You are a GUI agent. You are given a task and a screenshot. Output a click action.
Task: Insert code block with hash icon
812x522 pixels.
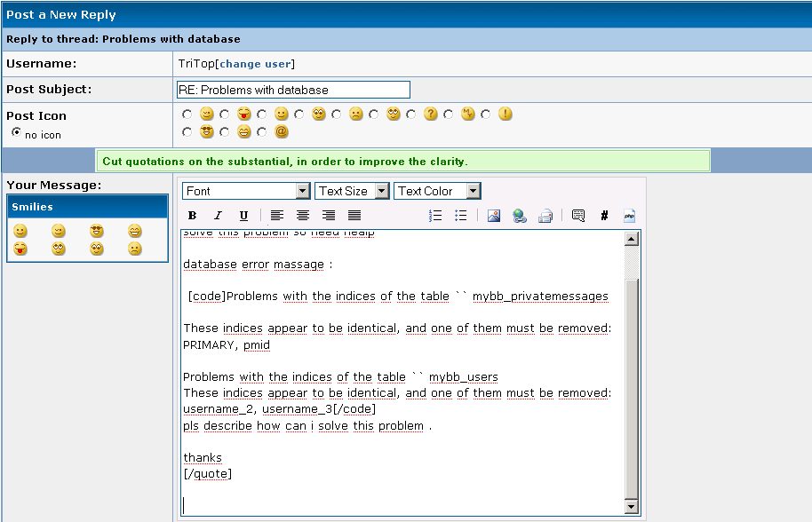click(x=604, y=216)
